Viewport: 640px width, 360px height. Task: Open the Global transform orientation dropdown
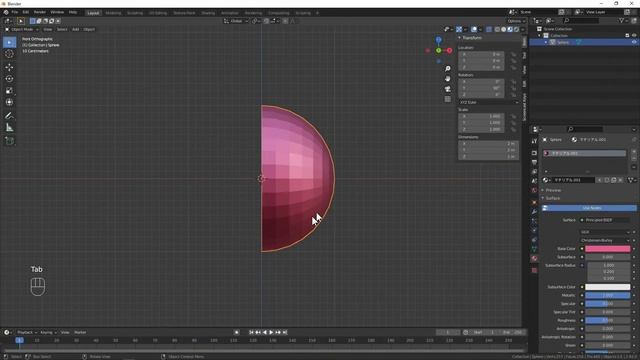pyautogui.click(x=236, y=21)
